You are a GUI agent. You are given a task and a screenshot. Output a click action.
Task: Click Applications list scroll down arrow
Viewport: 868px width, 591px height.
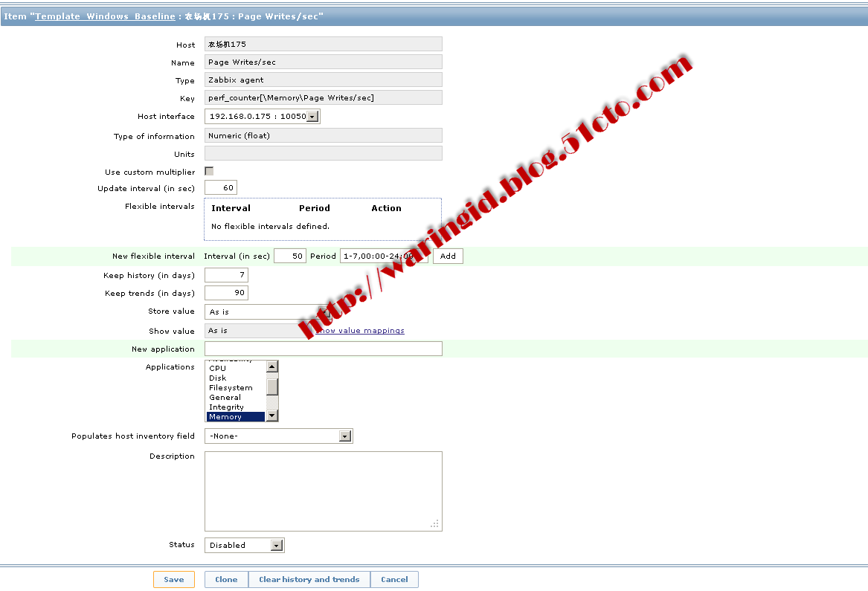271,416
